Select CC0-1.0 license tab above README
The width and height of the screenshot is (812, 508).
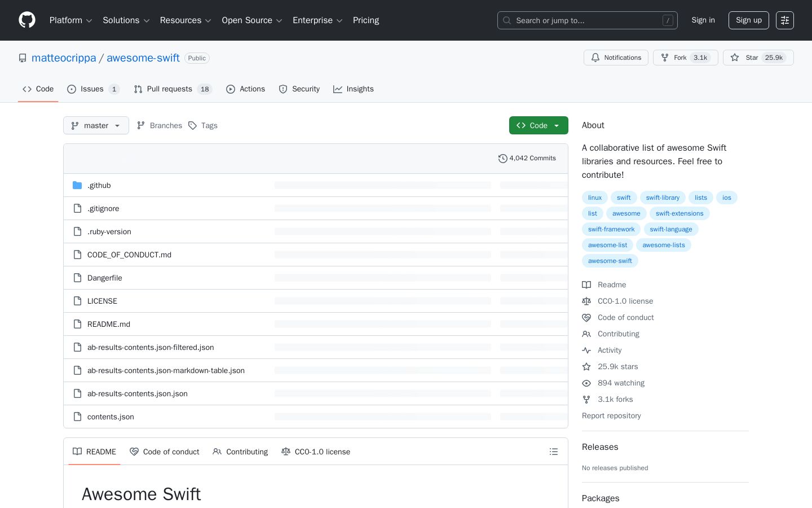click(x=316, y=452)
